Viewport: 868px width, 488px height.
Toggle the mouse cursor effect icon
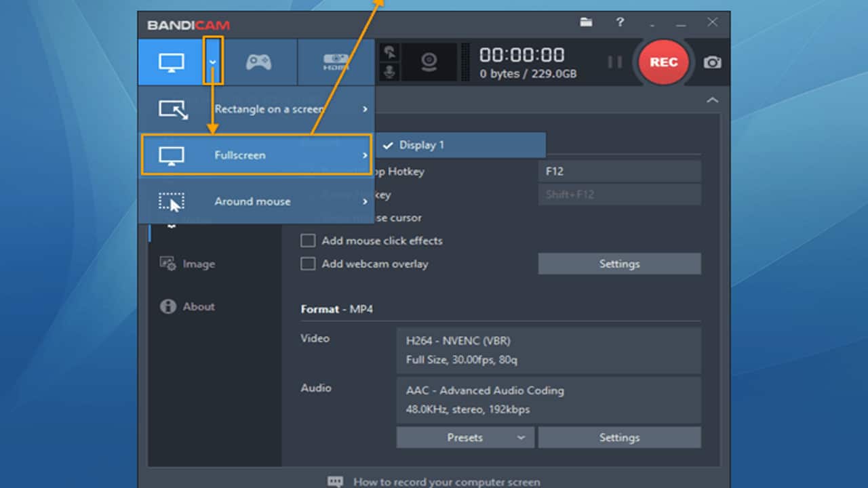(x=390, y=52)
